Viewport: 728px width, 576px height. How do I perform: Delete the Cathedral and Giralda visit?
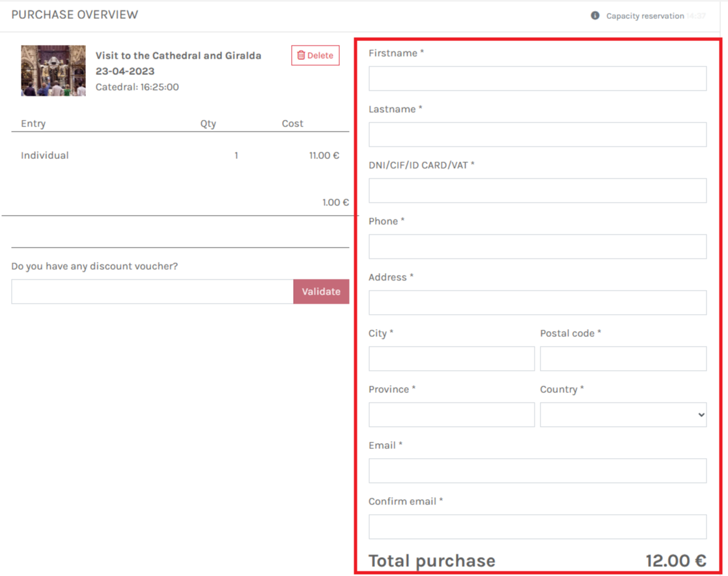315,55
